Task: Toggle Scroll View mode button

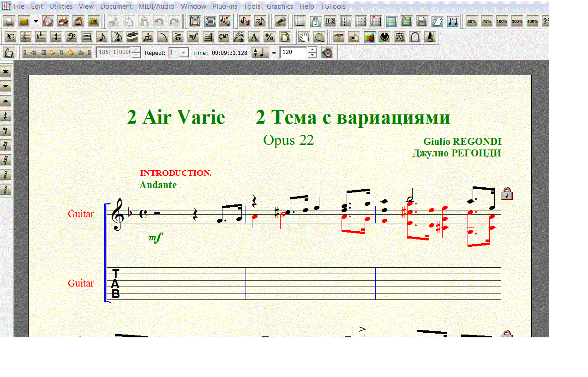Action: (x=195, y=21)
